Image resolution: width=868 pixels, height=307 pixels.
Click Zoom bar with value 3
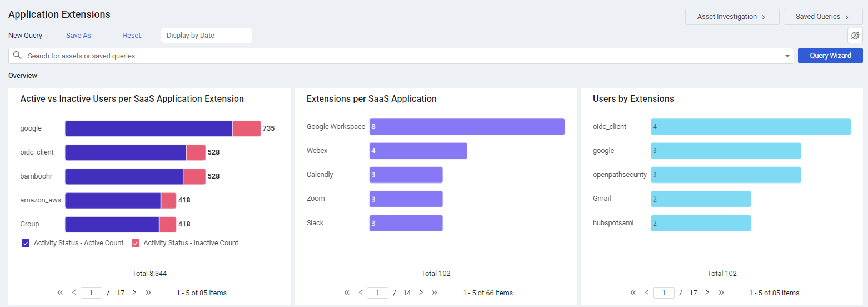click(406, 199)
